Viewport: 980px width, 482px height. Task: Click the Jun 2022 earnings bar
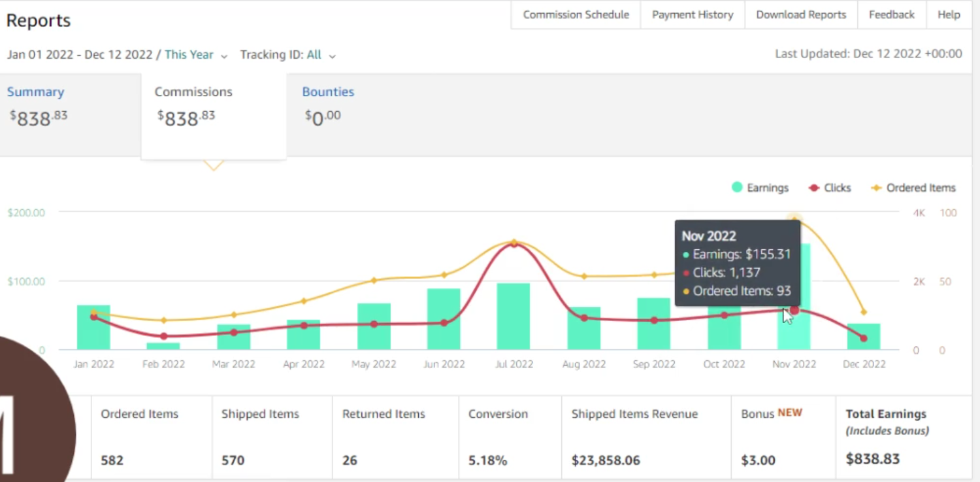[x=444, y=319]
